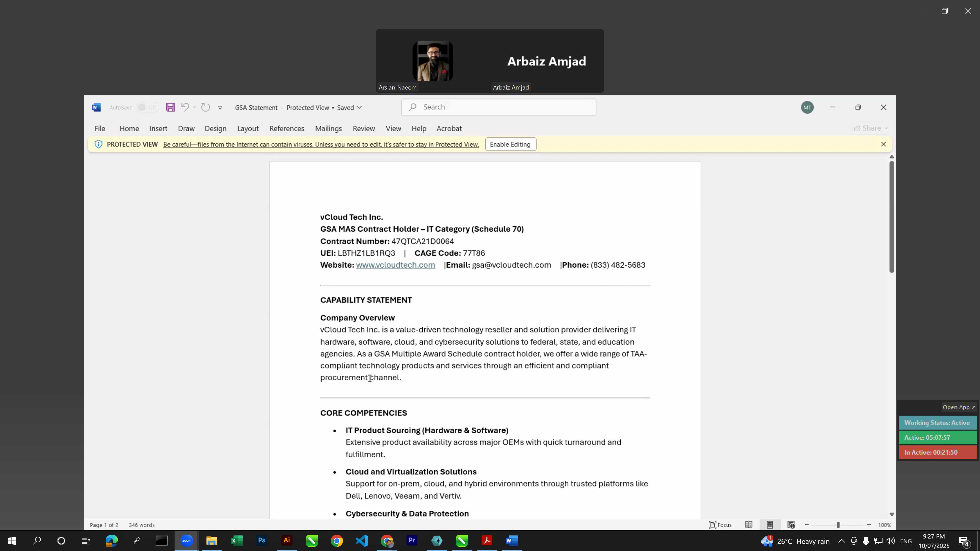
Task: Click the Protected View warning message link
Action: point(321,144)
